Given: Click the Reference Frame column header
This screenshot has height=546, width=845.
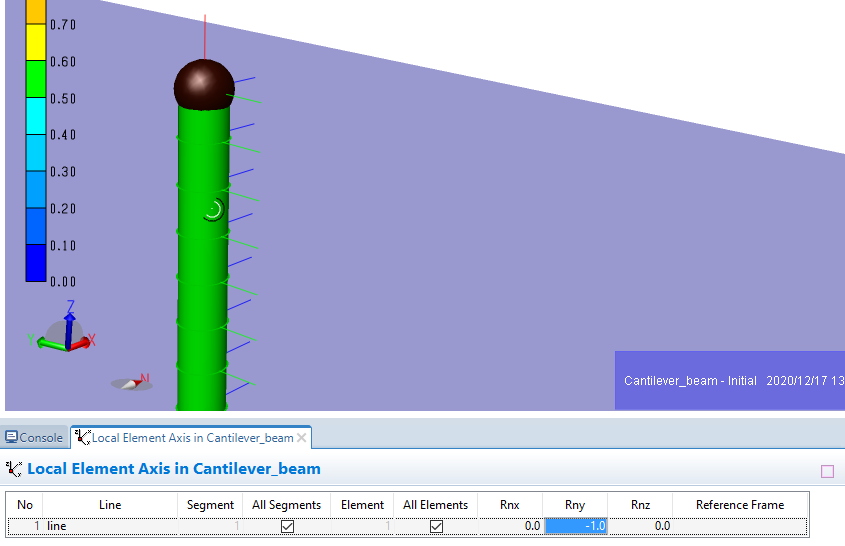Looking at the screenshot, I should click(739, 505).
